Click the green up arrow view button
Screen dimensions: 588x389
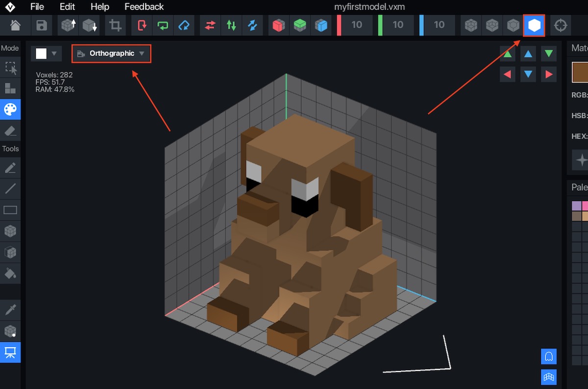tap(508, 54)
